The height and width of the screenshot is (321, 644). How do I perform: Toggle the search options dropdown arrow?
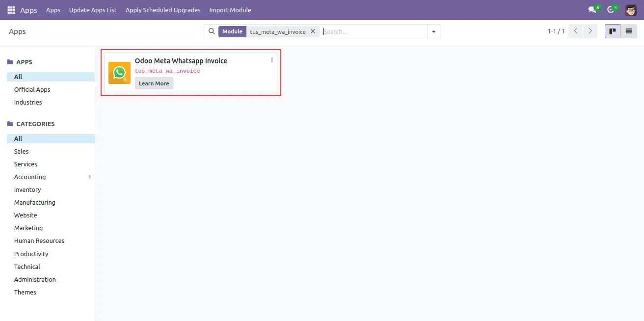[433, 31]
